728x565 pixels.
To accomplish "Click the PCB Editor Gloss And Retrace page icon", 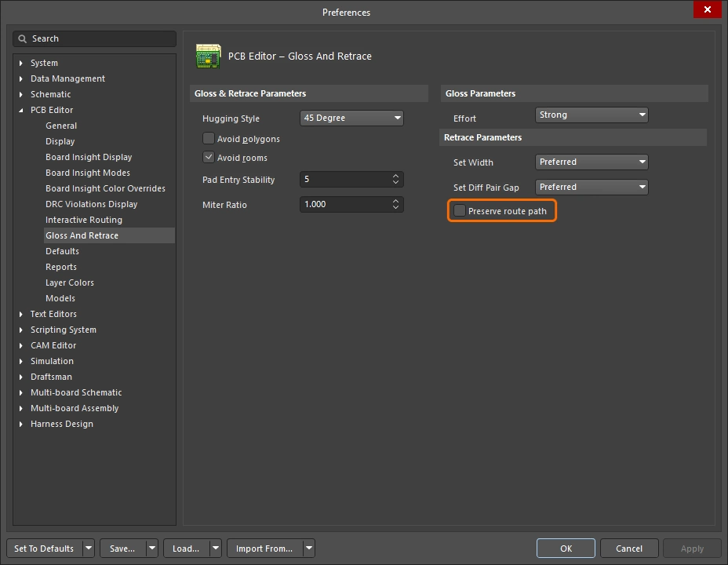I will tap(208, 56).
